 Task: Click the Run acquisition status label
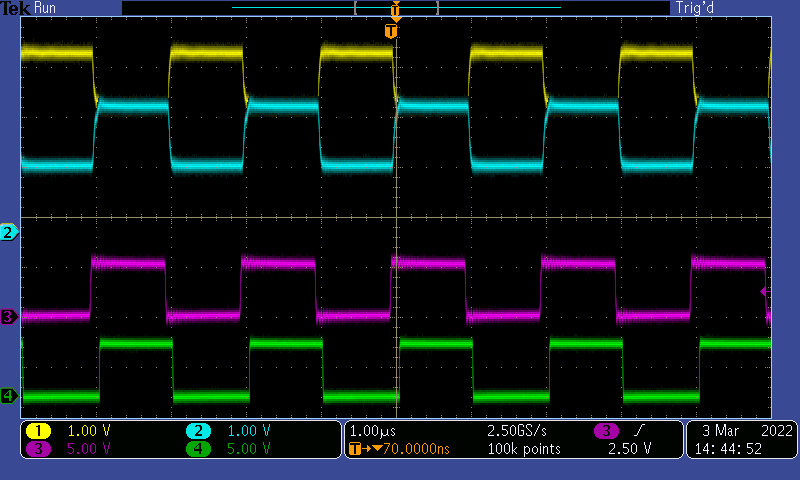click(46, 8)
